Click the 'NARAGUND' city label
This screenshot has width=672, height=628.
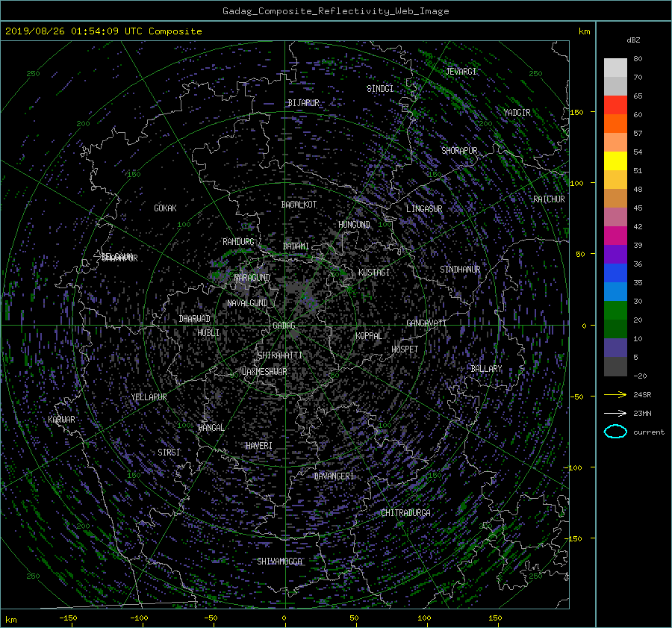coord(252,278)
